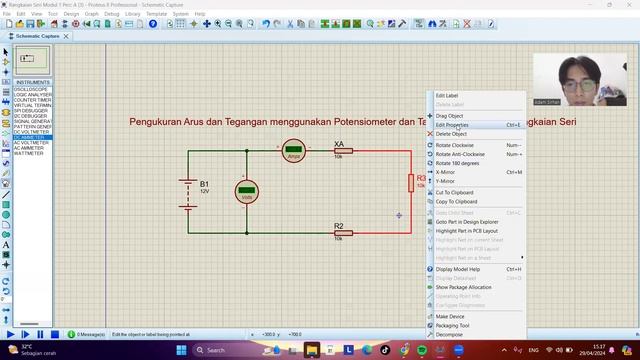Click the New Project toolbar icon
The width and height of the screenshot is (640, 360).
[x=9, y=24]
